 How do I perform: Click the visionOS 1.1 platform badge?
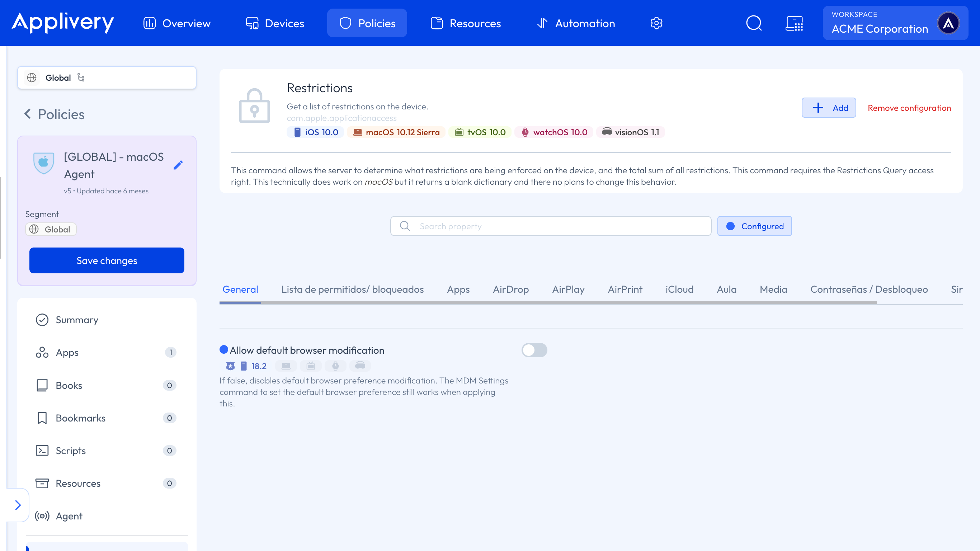coord(630,132)
